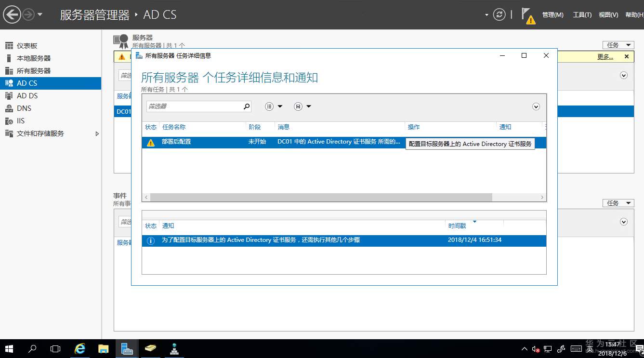Collapse the task dialog filter chevron
This screenshot has height=358, width=644.
tap(536, 106)
